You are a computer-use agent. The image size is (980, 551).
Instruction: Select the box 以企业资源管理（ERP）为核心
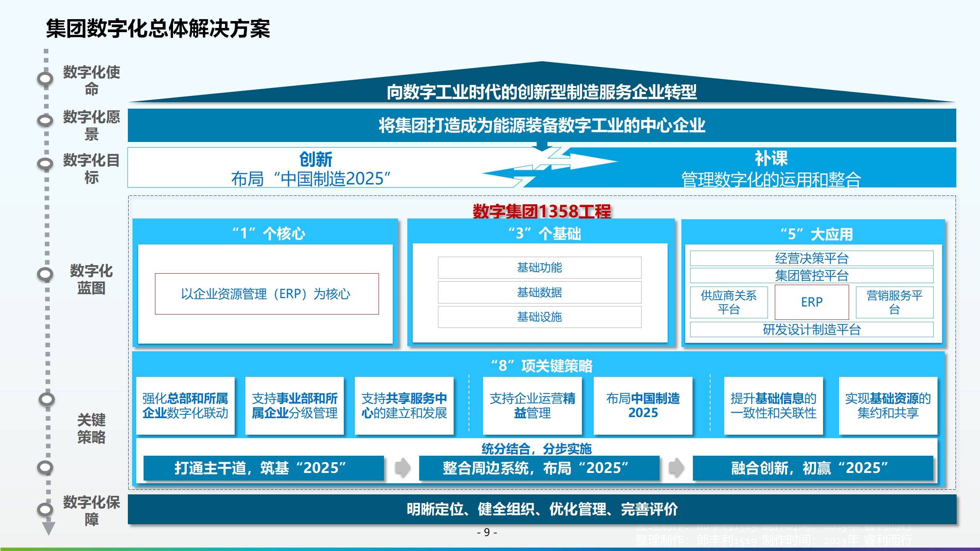(267, 294)
